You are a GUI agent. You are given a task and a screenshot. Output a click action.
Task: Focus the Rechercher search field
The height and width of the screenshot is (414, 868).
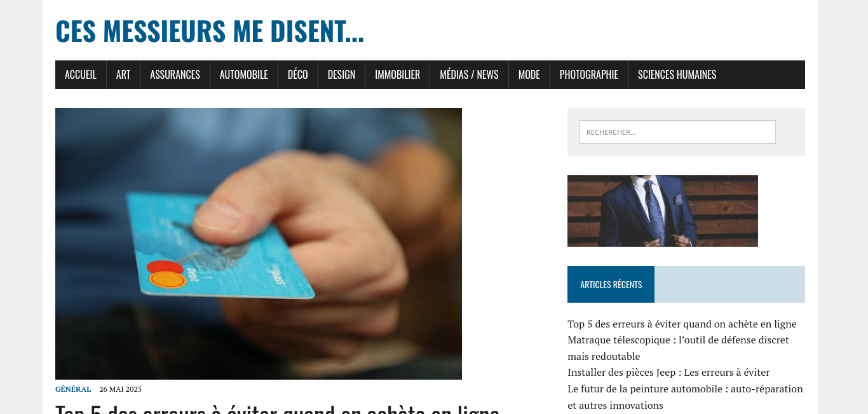677,132
